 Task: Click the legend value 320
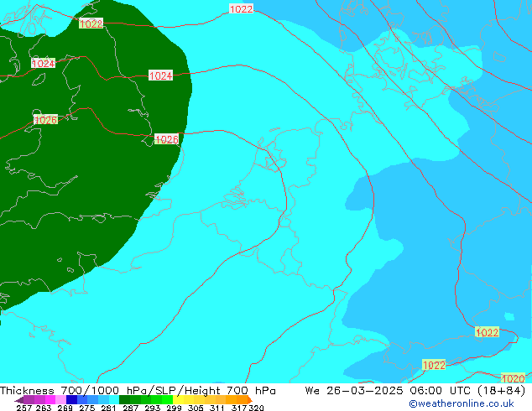pyautogui.click(x=256, y=408)
